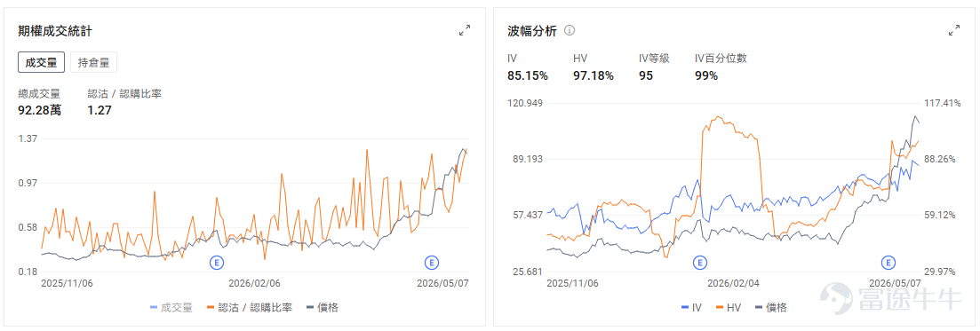This screenshot has height=331, width=980.
Task: Click the 88.26% axis label
Action: point(940,159)
